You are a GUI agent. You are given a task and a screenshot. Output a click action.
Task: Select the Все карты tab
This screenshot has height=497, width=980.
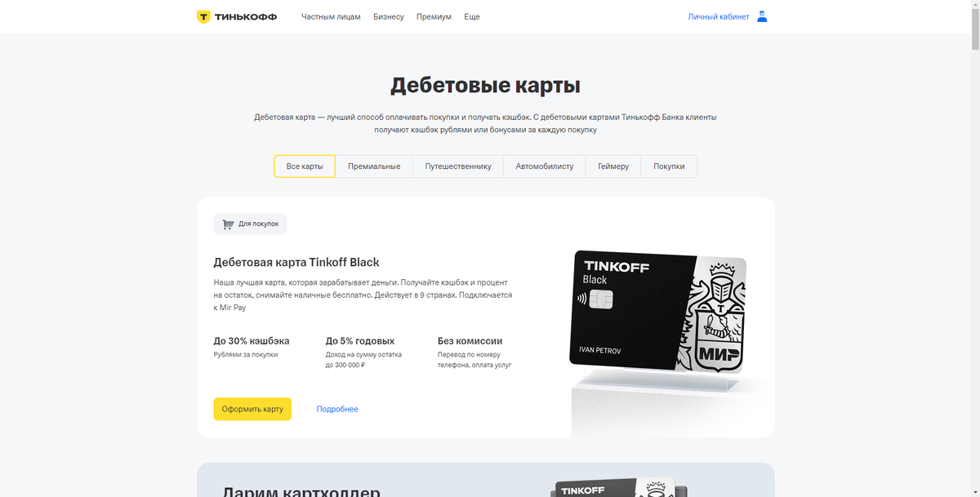[305, 166]
